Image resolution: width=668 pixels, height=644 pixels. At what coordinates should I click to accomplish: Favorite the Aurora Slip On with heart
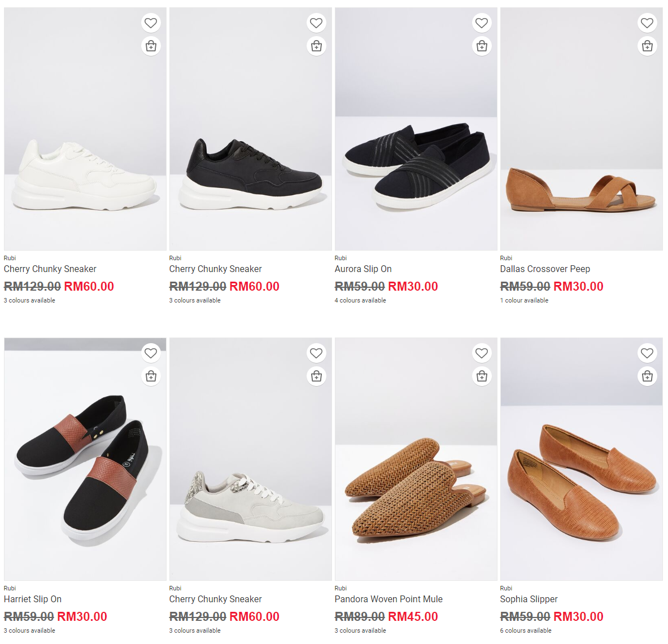click(482, 23)
